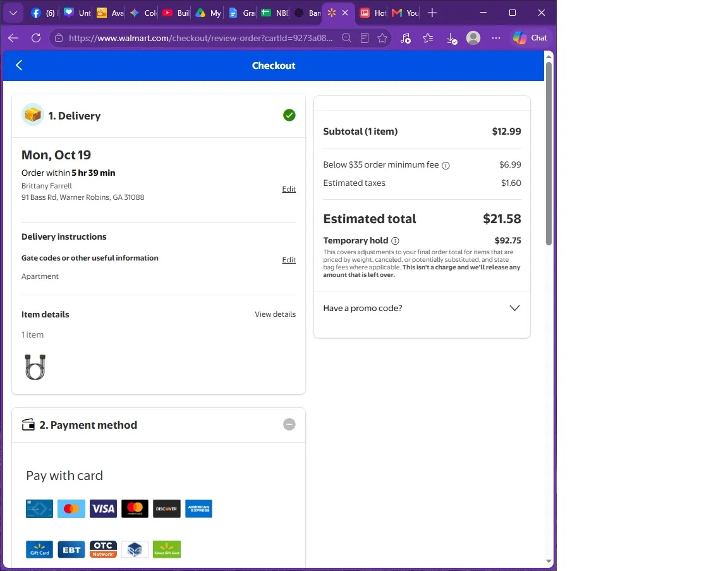Click the gray Payment method status circle

[289, 424]
